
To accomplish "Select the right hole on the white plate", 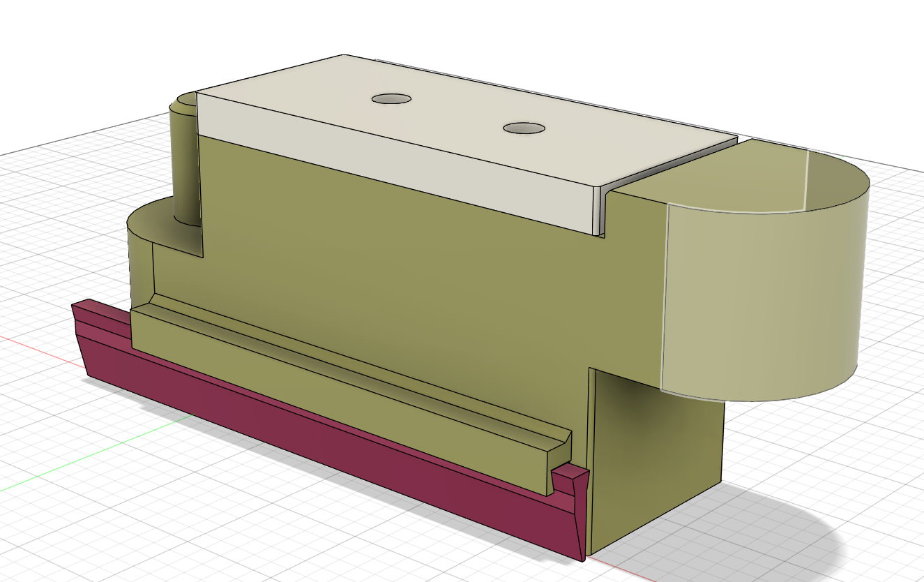I will [524, 128].
